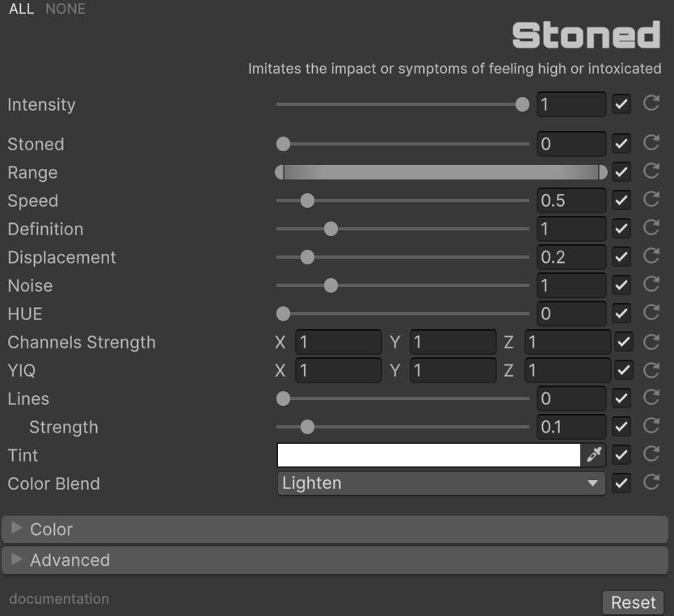Toggle the Channels Strength checkbox
674x616 pixels.
coord(623,342)
